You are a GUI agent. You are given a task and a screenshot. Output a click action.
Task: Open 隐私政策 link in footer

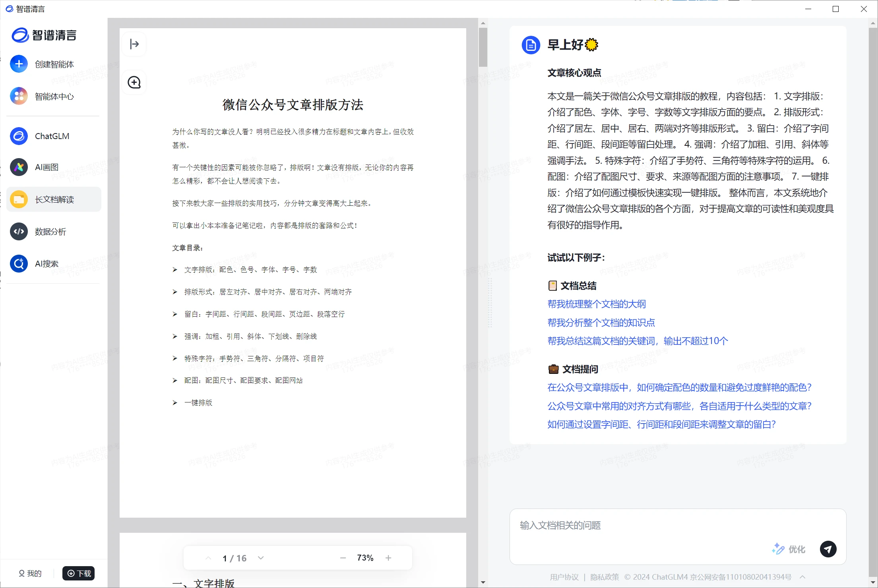click(x=605, y=577)
